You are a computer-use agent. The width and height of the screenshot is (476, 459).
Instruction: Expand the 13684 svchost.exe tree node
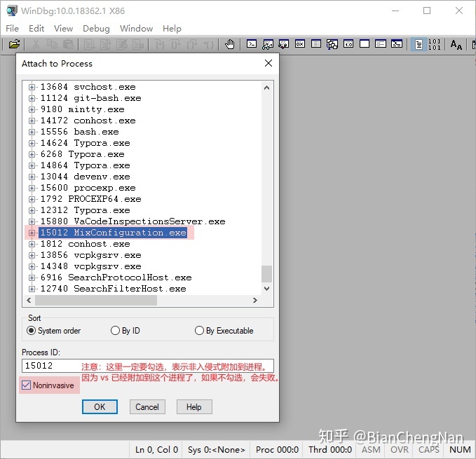click(32, 87)
